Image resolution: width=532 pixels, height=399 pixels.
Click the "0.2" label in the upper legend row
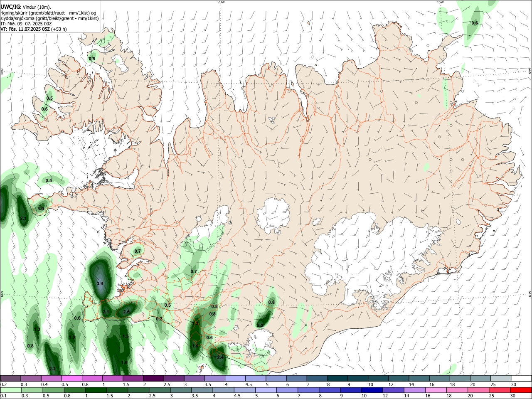(x=3, y=384)
